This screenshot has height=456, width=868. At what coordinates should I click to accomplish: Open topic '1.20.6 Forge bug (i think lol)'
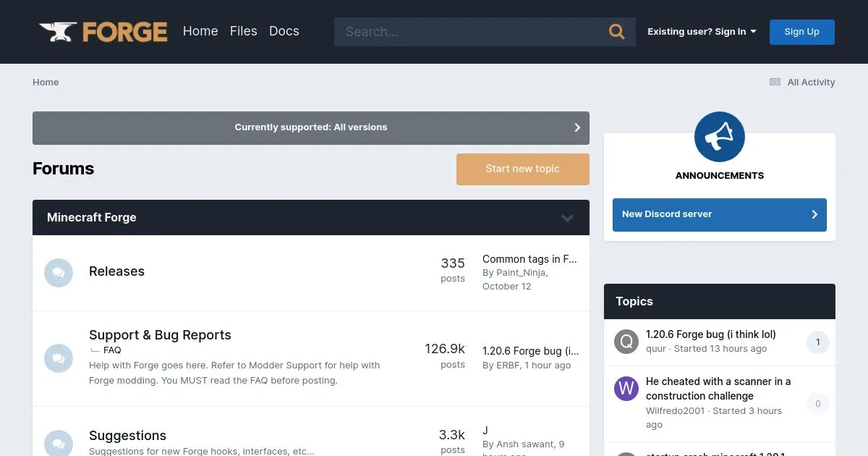pyautogui.click(x=710, y=334)
